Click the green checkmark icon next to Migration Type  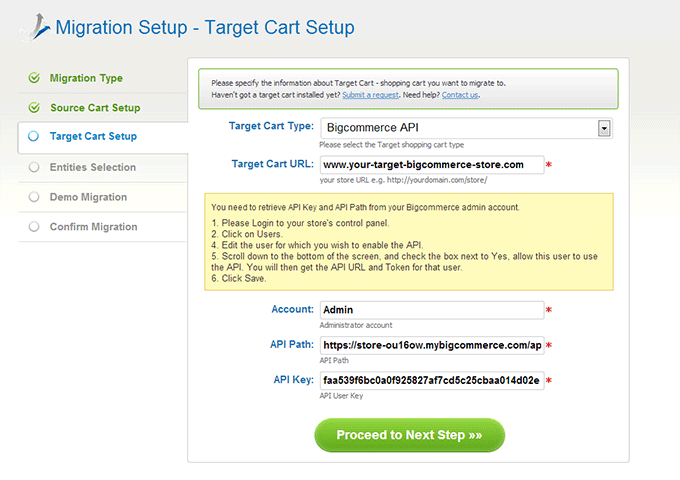34,78
